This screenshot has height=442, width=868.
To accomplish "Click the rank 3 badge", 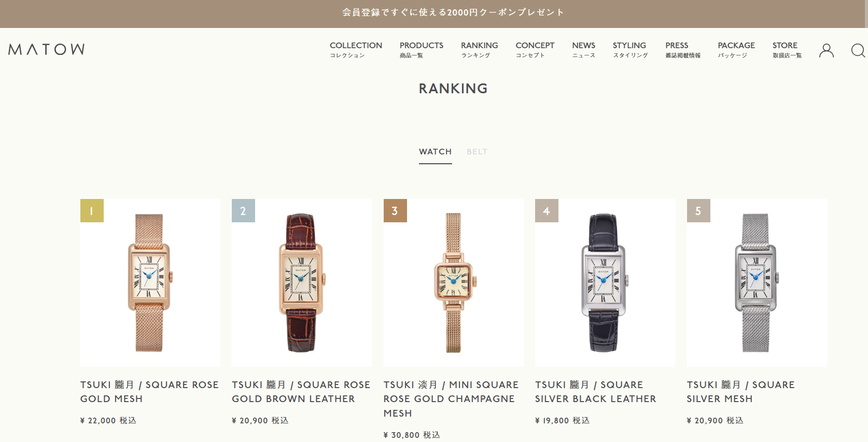I will pyautogui.click(x=395, y=210).
